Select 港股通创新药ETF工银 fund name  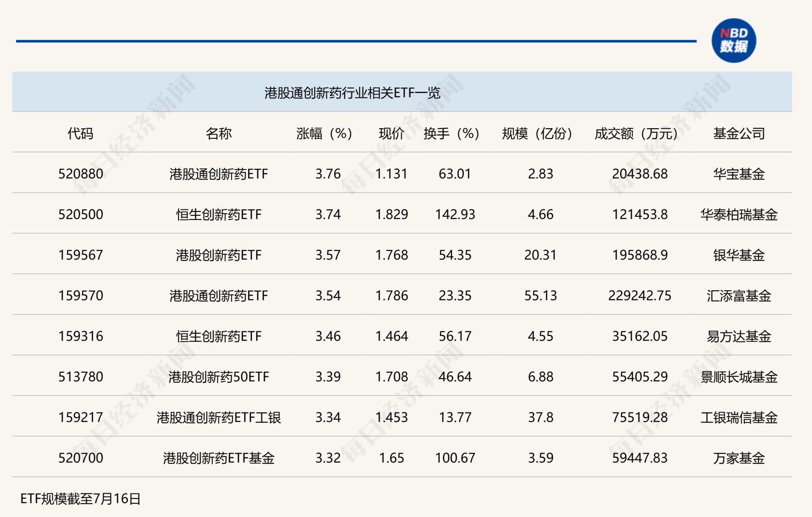coord(219,418)
